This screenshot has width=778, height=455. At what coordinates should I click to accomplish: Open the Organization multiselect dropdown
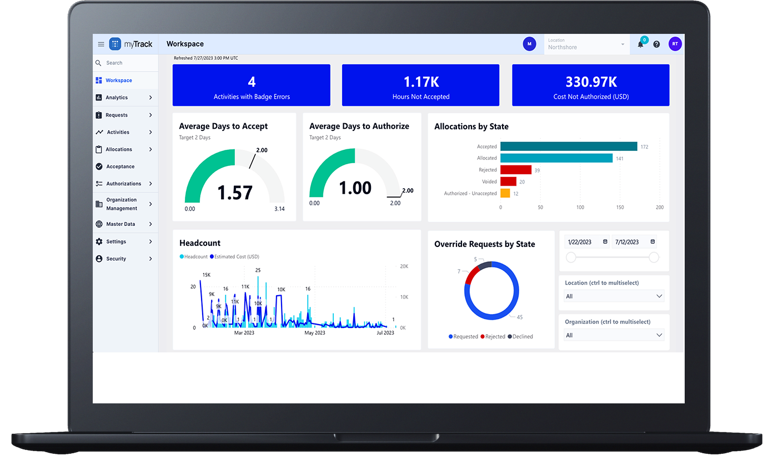[x=613, y=335]
